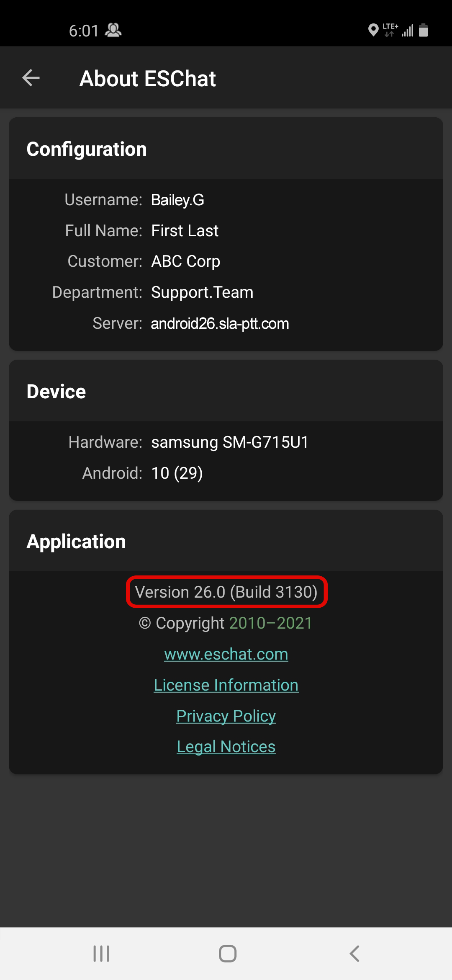Tap the username value Bailey.G
This screenshot has height=980, width=452.
pyautogui.click(x=177, y=200)
